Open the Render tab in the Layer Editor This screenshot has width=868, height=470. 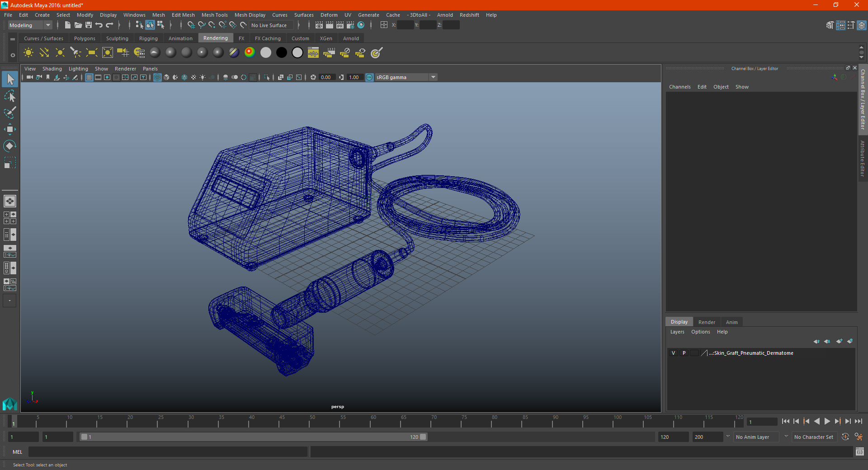[707, 322]
